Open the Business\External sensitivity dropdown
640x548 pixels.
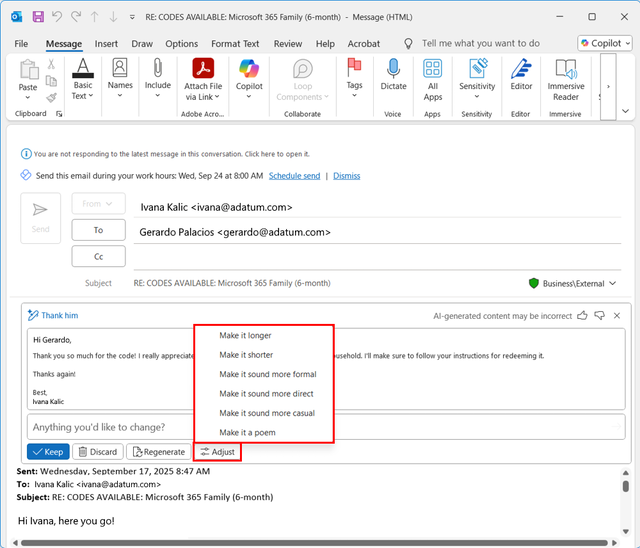pos(572,284)
